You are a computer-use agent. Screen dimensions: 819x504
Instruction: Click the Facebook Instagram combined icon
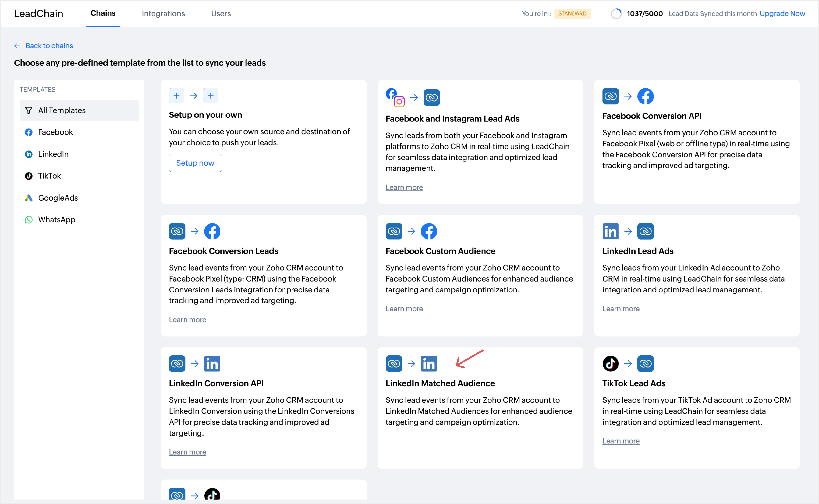(x=395, y=97)
